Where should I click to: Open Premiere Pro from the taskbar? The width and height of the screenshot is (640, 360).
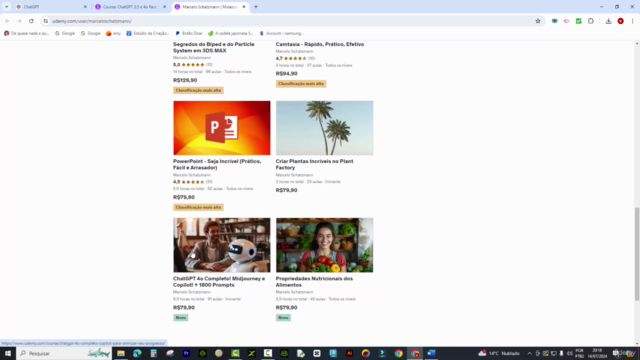click(x=186, y=353)
